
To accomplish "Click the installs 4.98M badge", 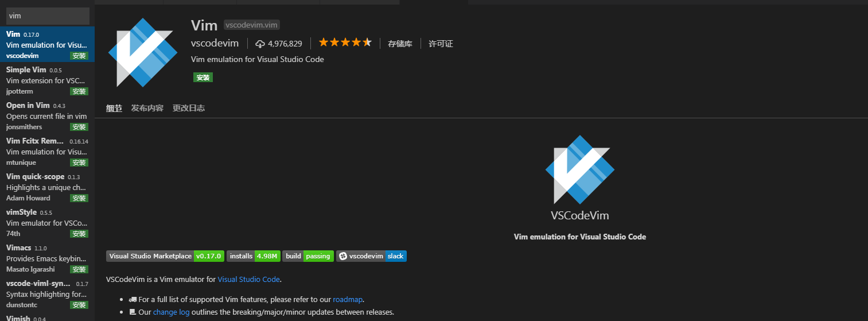I will (254, 256).
